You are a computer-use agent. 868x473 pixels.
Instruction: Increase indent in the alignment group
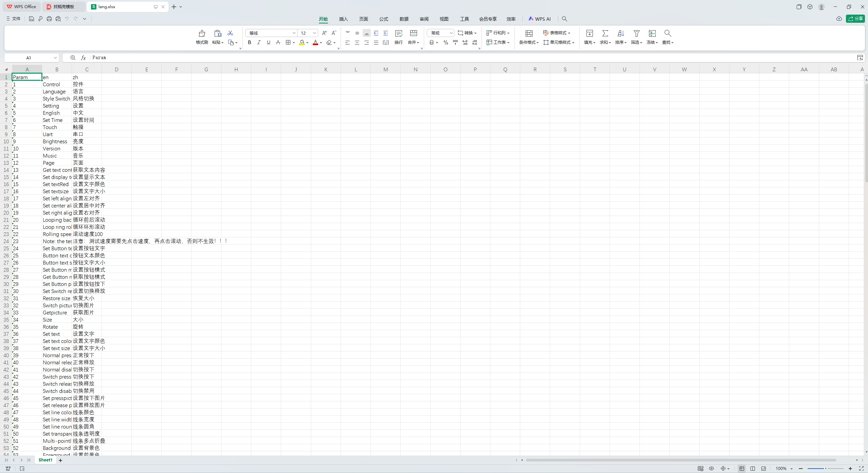(x=385, y=33)
